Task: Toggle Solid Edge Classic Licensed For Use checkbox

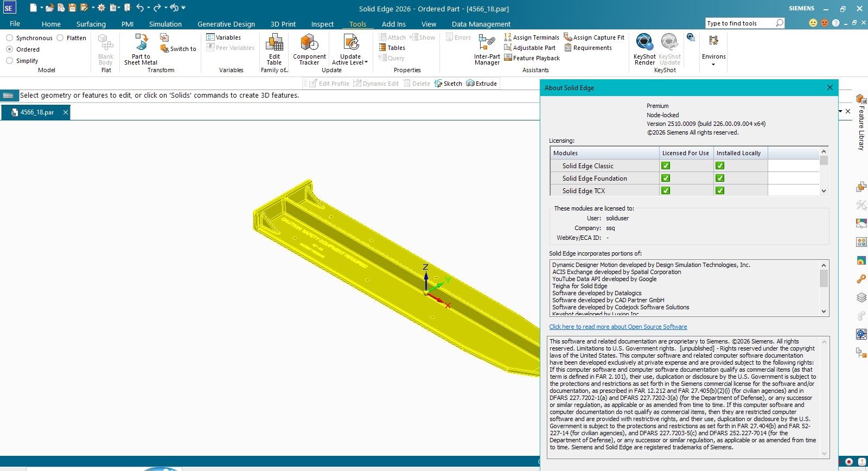Action: (666, 166)
